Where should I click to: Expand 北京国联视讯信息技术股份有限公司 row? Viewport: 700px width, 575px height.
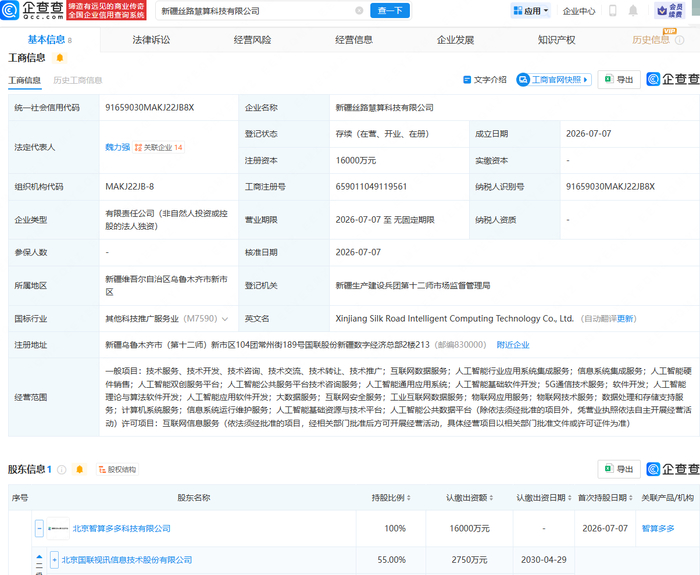[54, 560]
